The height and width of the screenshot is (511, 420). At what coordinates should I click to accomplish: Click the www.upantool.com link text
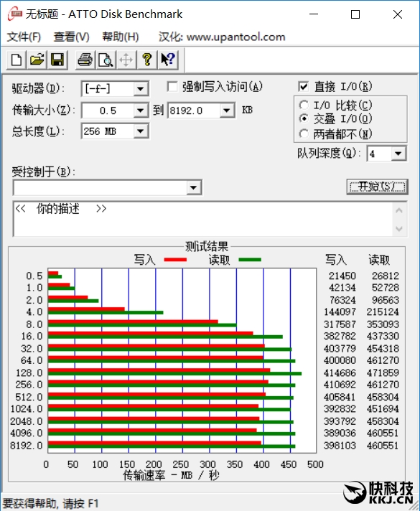click(235, 37)
